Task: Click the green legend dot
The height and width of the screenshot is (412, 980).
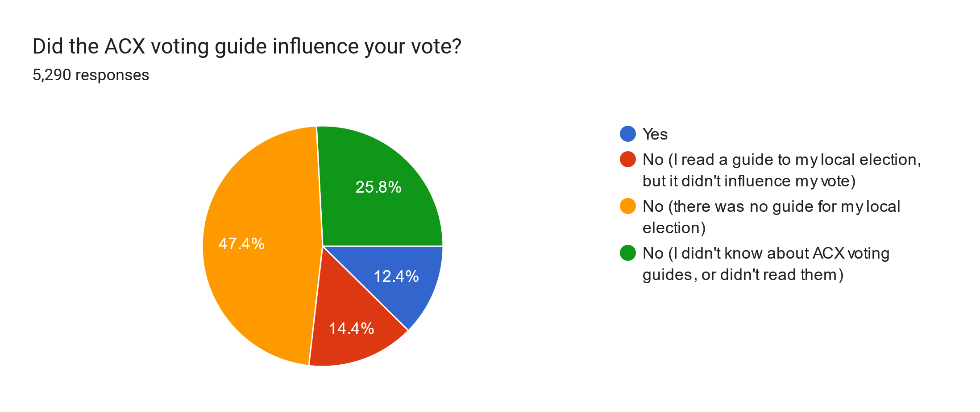Action: 627,253
